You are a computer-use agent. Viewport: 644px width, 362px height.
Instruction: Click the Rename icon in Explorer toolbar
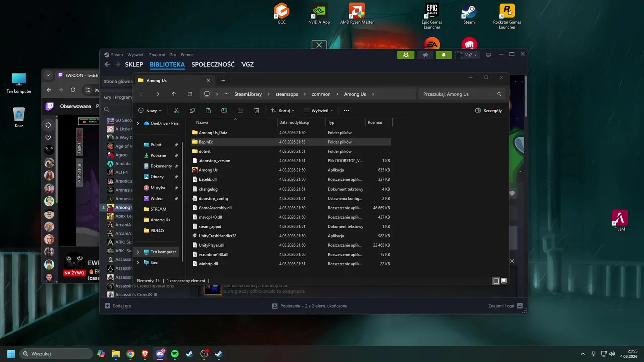point(224,110)
